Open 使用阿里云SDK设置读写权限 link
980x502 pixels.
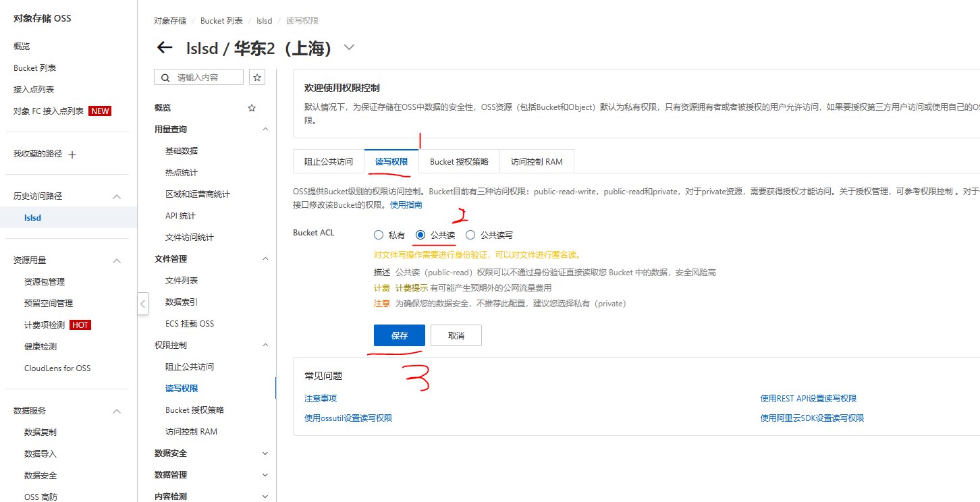[x=812, y=418]
